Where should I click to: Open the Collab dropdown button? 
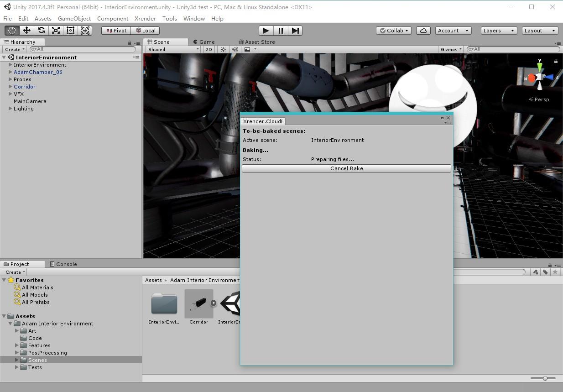point(393,30)
